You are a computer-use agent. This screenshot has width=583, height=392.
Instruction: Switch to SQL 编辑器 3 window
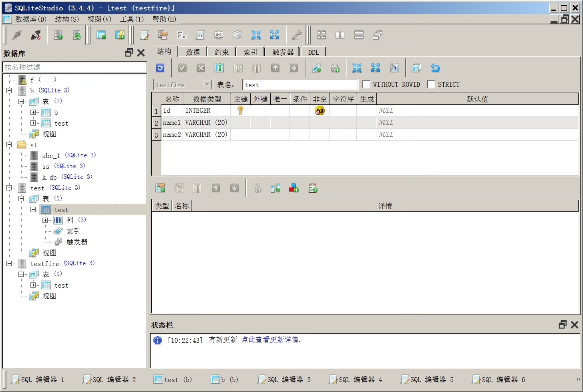pos(285,380)
